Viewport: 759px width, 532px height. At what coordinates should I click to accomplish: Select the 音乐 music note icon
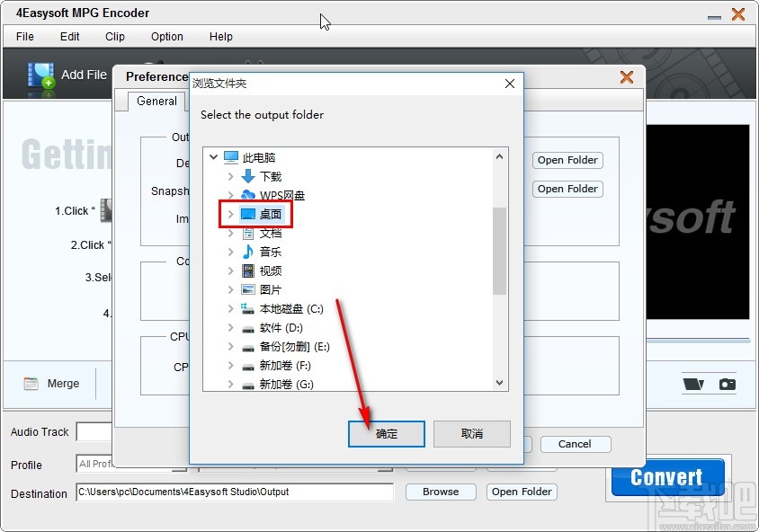pos(248,252)
